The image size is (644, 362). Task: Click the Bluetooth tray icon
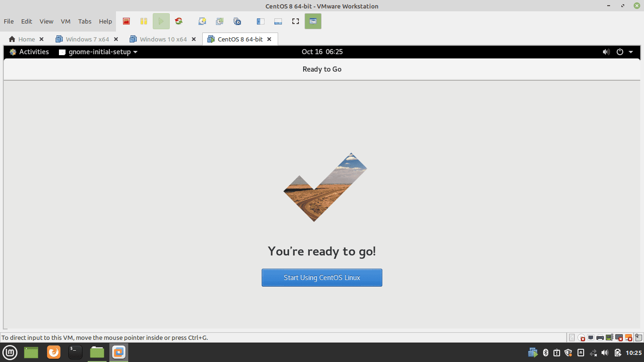point(545,353)
